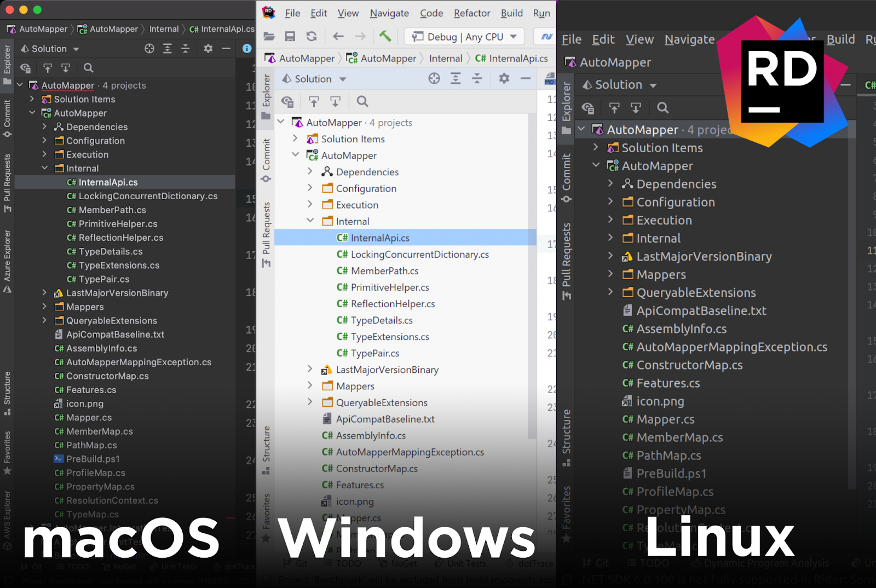Screen dimensions: 876x588
Task: Sync-with-editor icon in Linux explorer toolbar
Action: [588, 108]
